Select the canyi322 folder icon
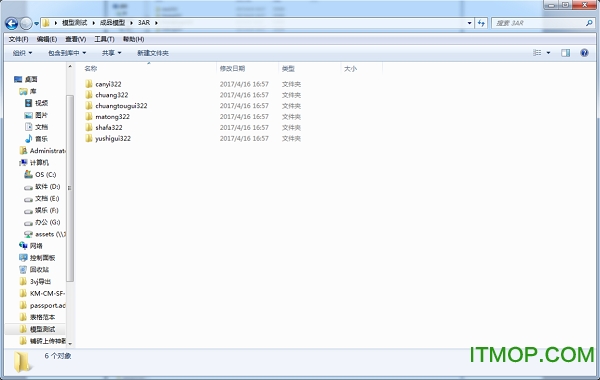 pos(89,84)
